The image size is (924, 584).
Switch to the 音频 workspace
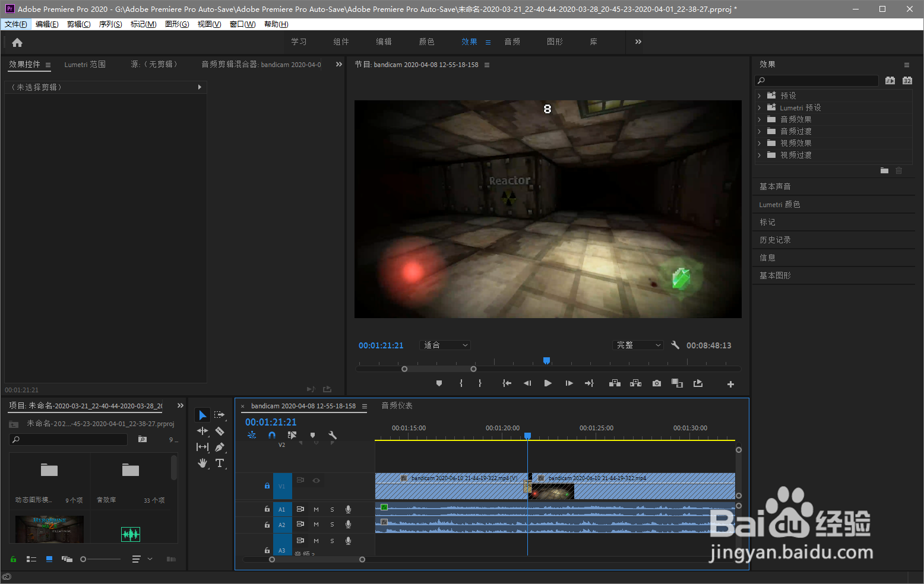(x=512, y=42)
